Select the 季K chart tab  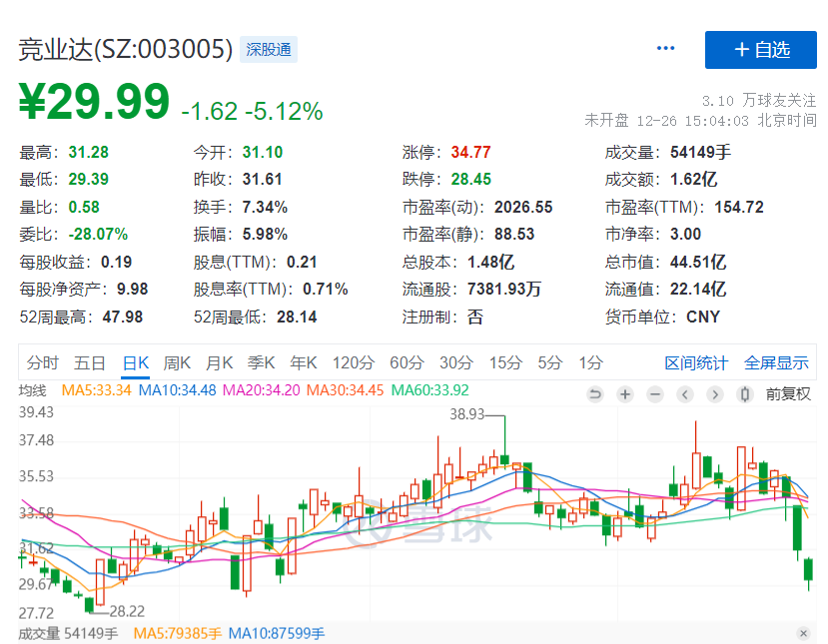[261, 362]
